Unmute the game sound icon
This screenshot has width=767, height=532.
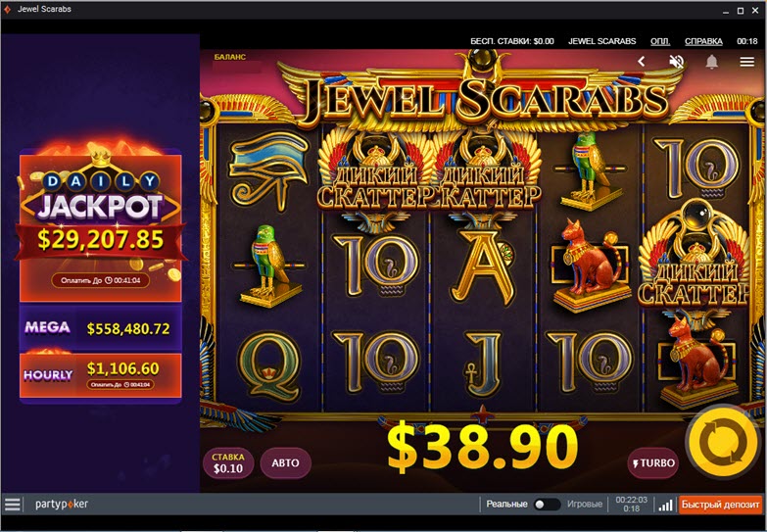677,61
